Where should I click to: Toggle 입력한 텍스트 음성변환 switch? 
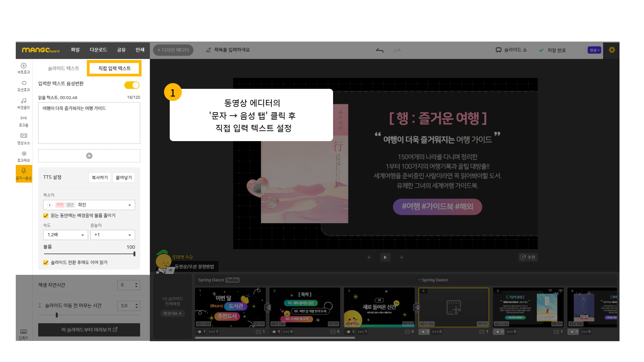click(132, 85)
